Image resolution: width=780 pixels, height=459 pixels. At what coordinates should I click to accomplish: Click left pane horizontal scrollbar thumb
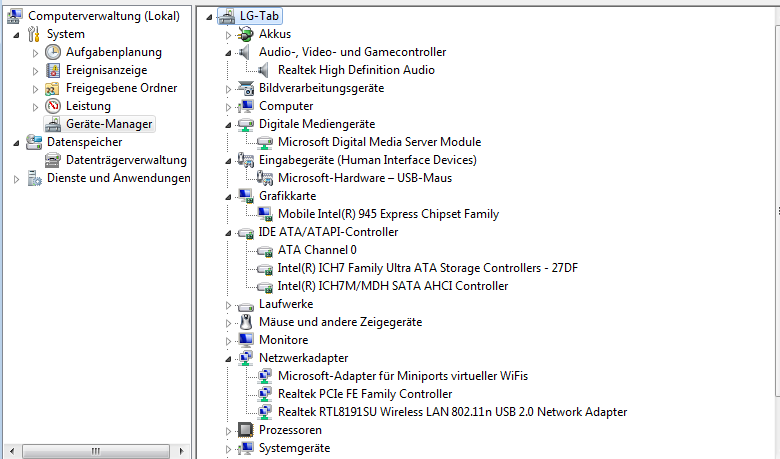pos(96,451)
